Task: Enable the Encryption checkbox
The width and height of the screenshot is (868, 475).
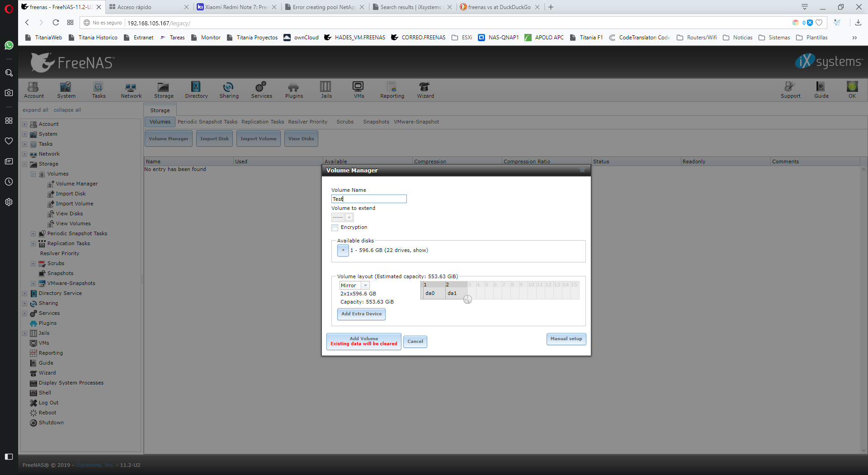Action: tap(335, 228)
